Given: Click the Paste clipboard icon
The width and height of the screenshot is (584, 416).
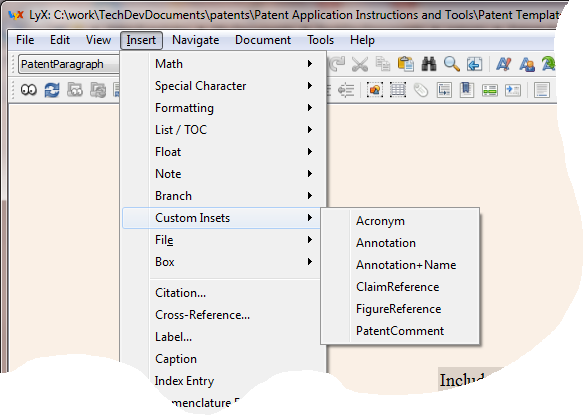Looking at the screenshot, I should pyautogui.click(x=406, y=64).
